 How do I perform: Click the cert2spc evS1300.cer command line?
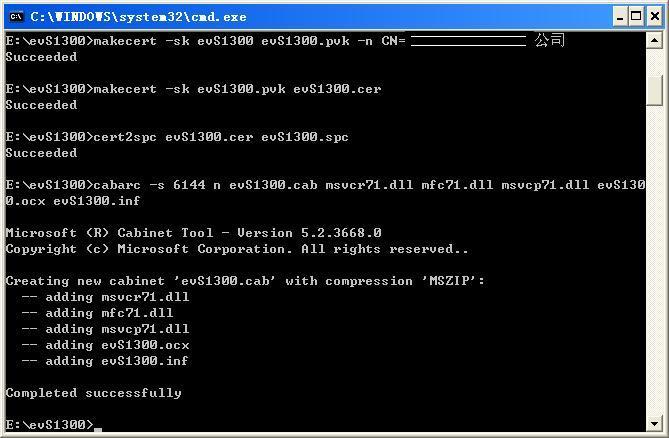177,137
